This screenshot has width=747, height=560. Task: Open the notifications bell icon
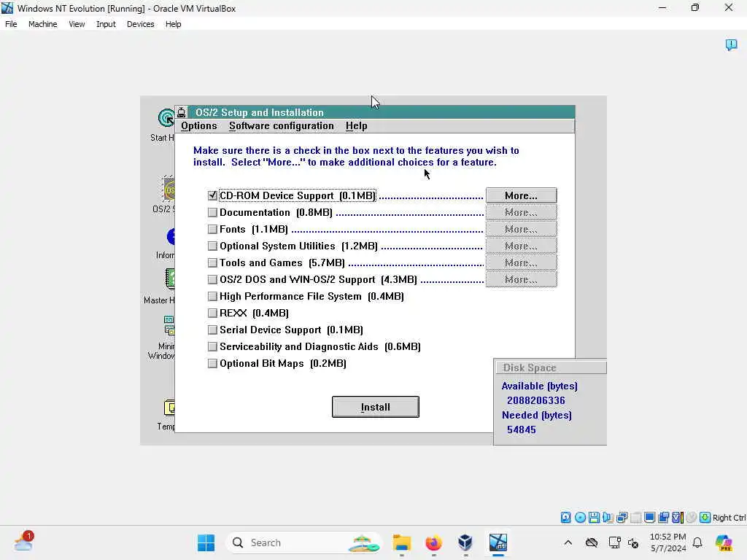click(x=697, y=542)
